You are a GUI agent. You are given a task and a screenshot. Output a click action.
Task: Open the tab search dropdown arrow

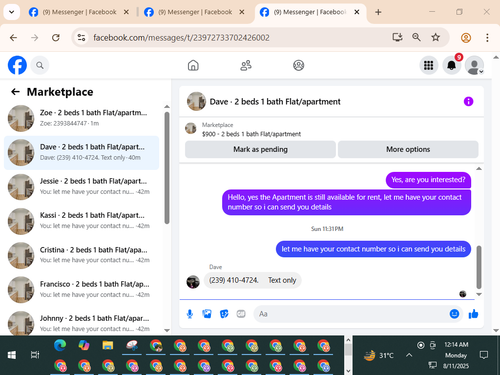pos(12,12)
